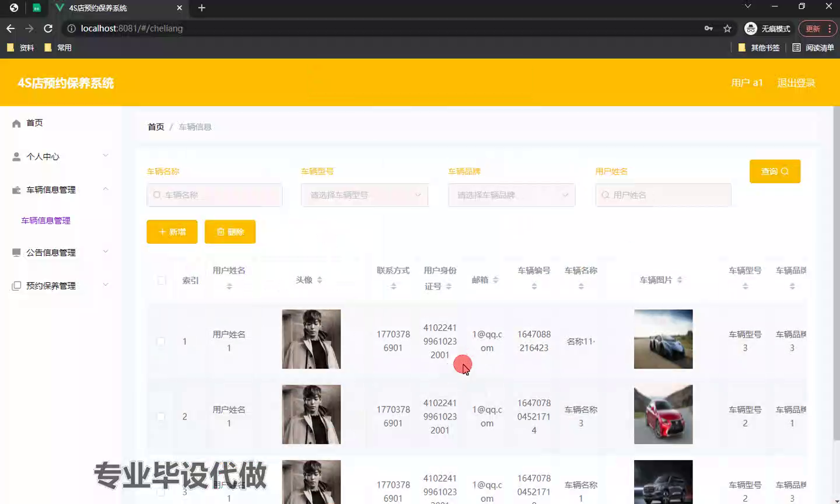Click the 名称11 vehicle name cell

click(x=581, y=341)
